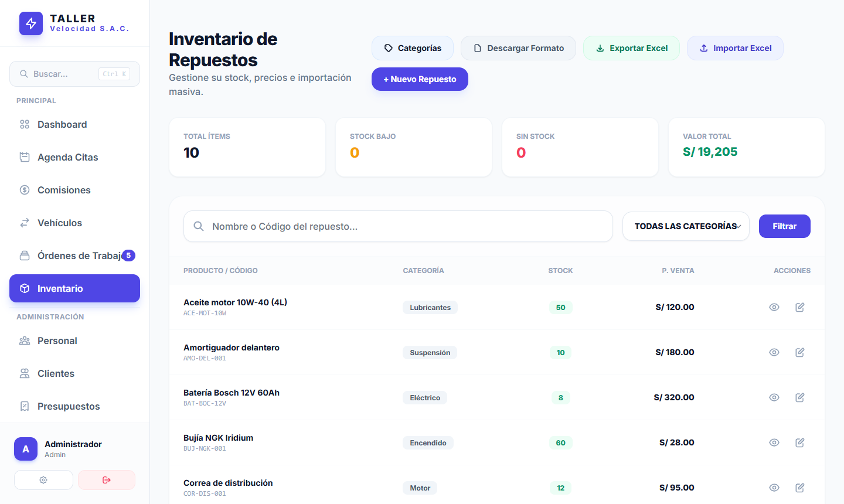Click the Valor Total card
The height and width of the screenshot is (504, 844).
[x=747, y=147]
